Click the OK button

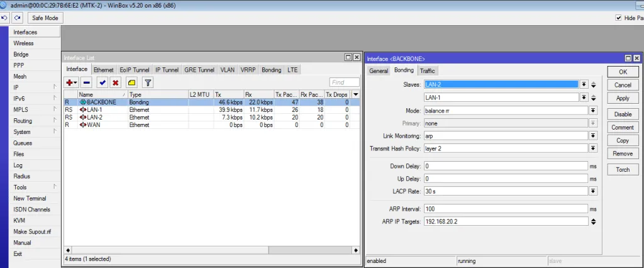pos(623,72)
